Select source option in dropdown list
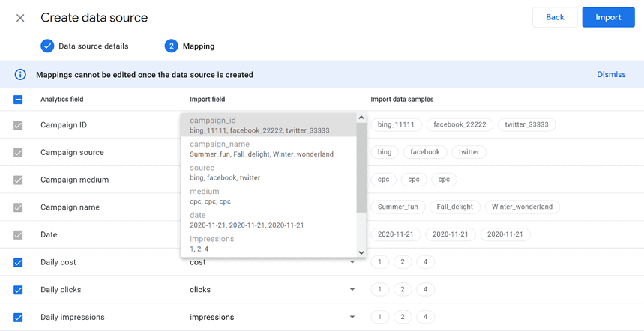The image size is (644, 331). 268,173
